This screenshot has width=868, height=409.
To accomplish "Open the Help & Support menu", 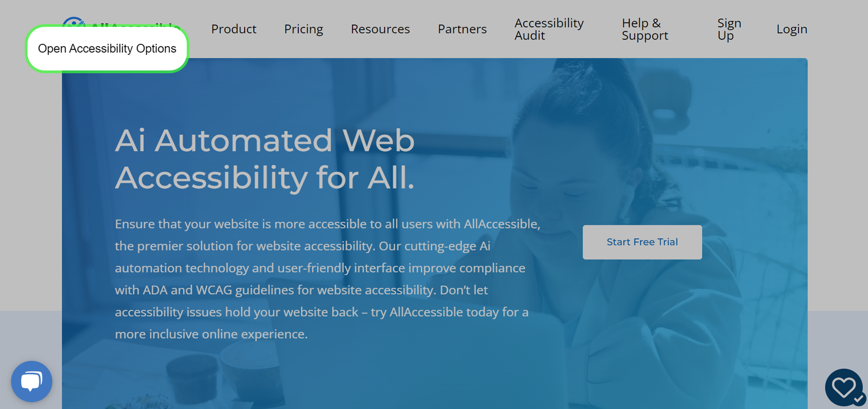I will pos(645,29).
